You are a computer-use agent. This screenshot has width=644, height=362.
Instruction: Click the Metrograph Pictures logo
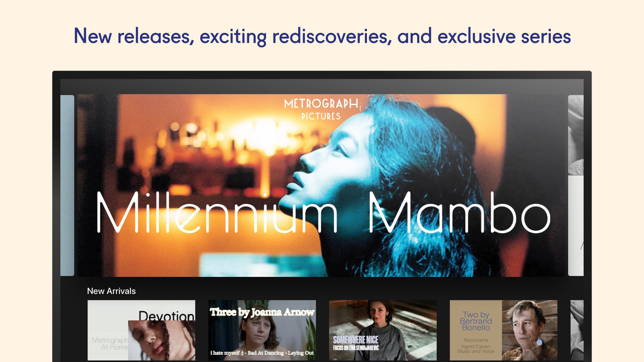[x=321, y=109]
